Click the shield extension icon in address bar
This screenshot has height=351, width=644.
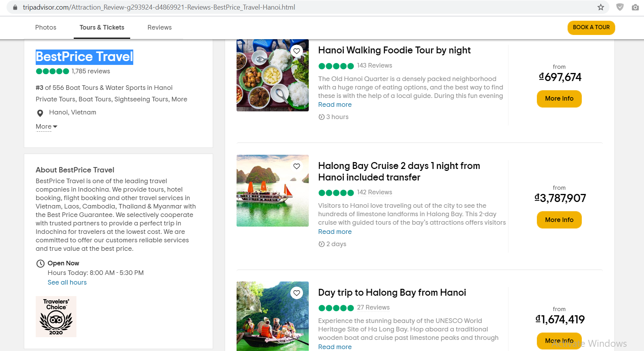click(620, 7)
